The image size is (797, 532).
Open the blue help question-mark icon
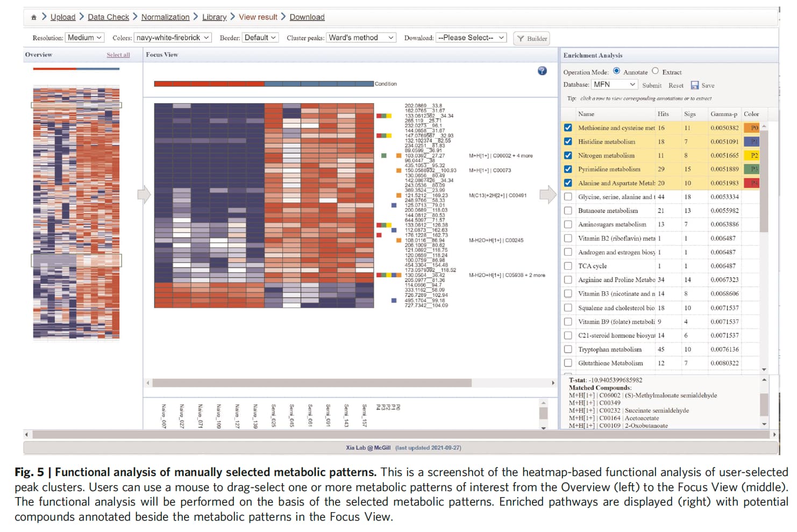pyautogui.click(x=542, y=71)
